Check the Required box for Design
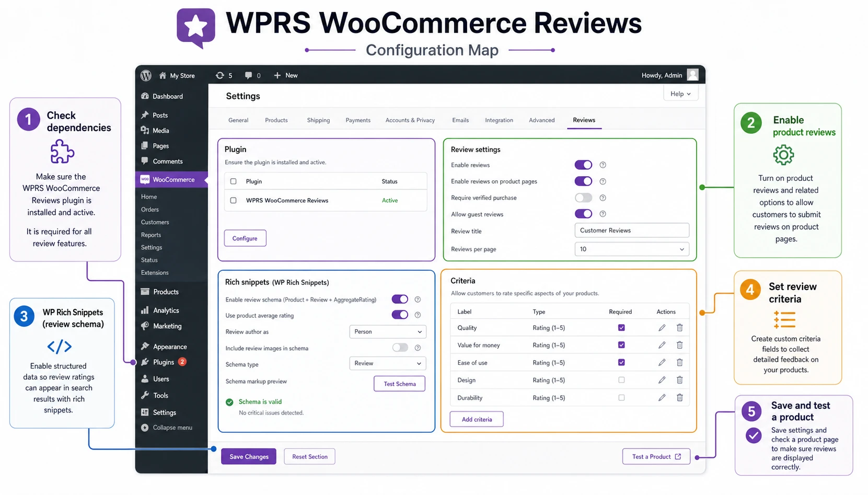 click(x=621, y=380)
